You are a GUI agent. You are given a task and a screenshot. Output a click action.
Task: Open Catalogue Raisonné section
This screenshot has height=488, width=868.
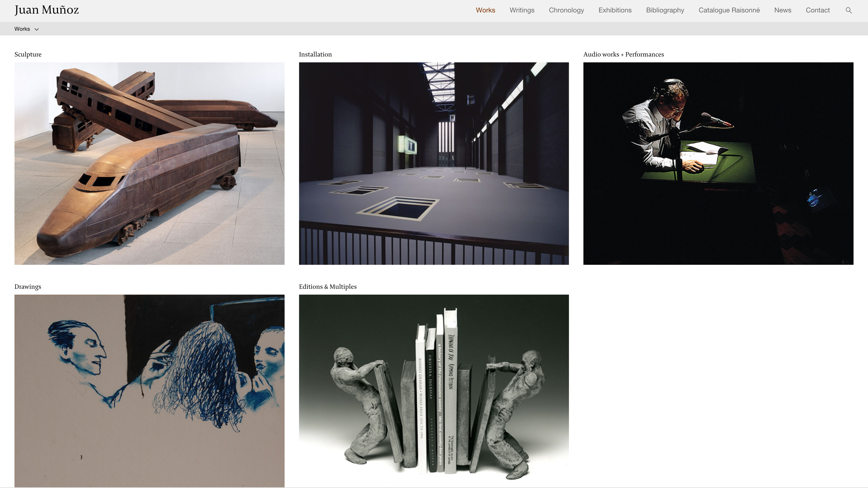pos(729,10)
